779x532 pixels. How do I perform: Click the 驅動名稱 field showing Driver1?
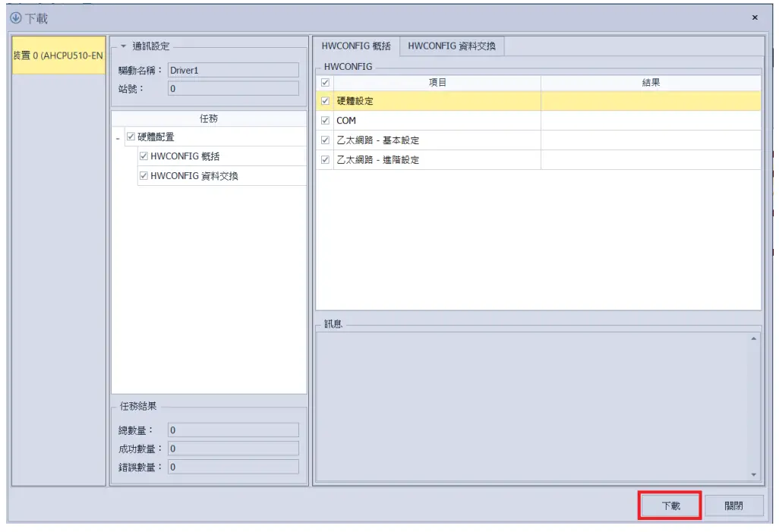(234, 70)
